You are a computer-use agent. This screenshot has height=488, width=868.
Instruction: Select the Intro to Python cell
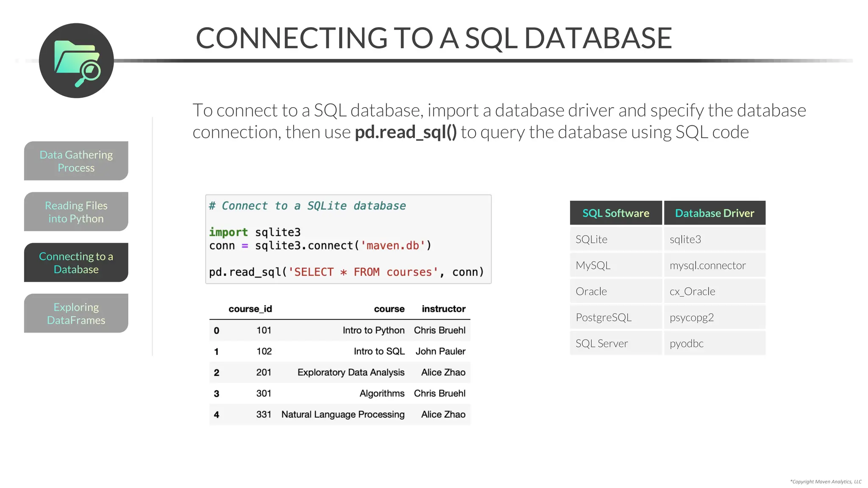373,330
